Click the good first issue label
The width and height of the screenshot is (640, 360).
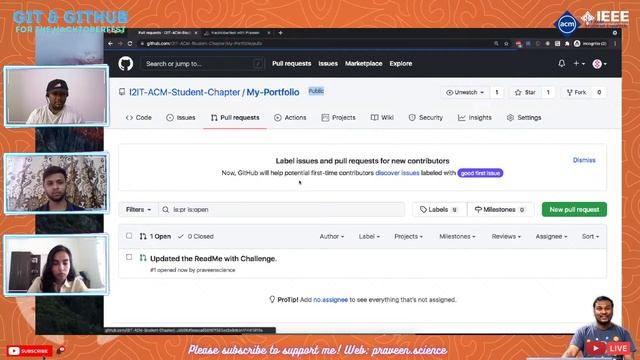coord(480,173)
